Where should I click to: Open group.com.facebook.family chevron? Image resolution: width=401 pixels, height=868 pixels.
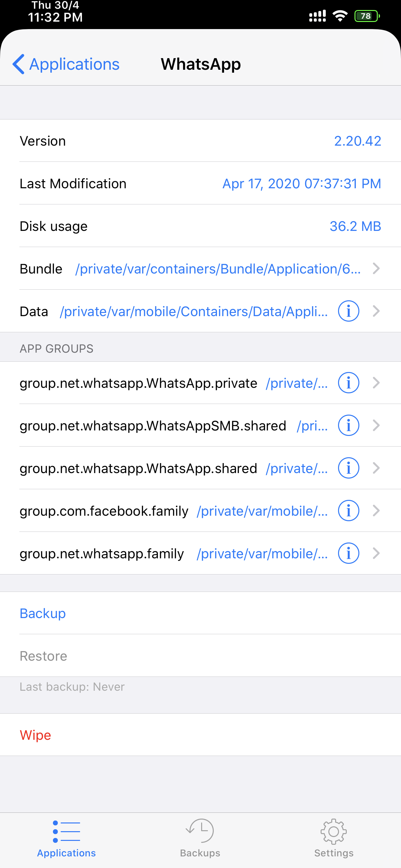(376, 511)
